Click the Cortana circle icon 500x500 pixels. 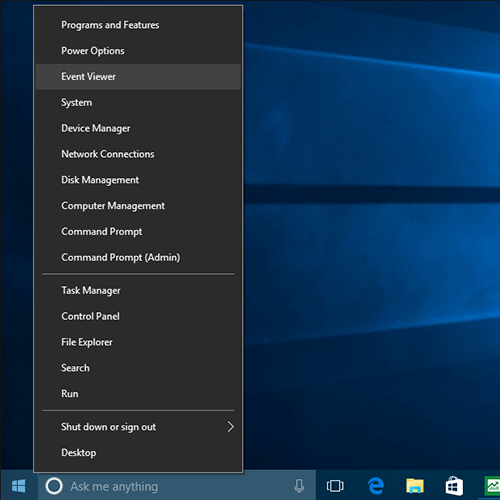54,486
